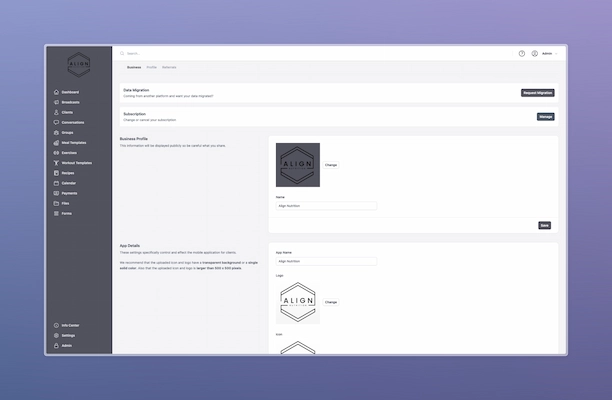The width and height of the screenshot is (612, 400).
Task: Open Admin via its lock icon
Action: point(56,346)
